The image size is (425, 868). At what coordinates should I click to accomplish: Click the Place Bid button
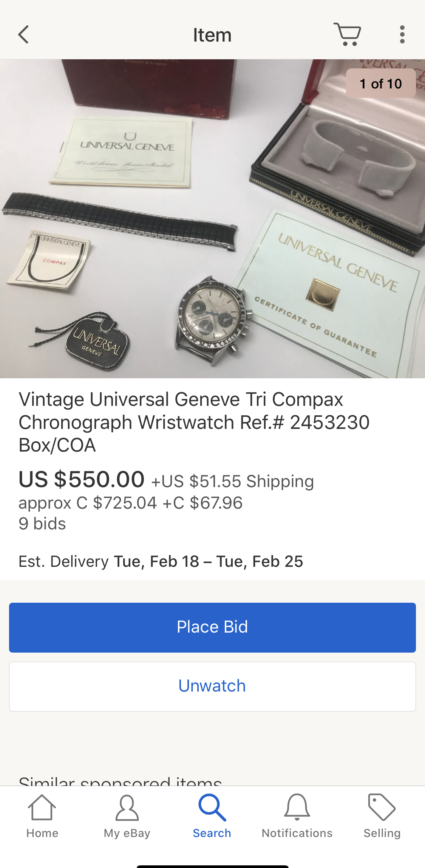click(212, 627)
